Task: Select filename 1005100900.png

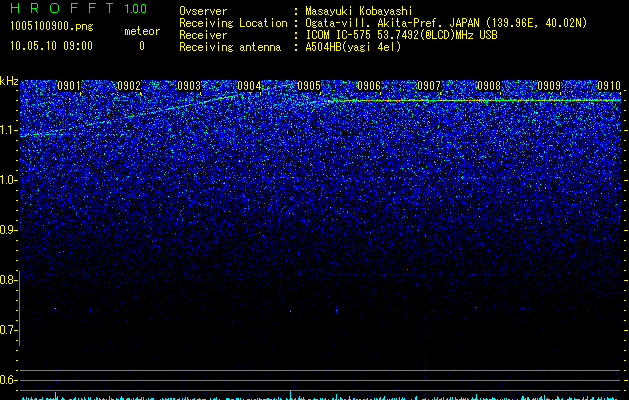Action: click(51, 26)
